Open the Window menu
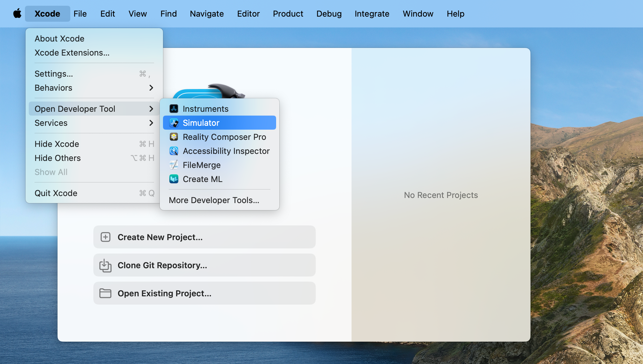This screenshot has width=643, height=364. [x=418, y=14]
